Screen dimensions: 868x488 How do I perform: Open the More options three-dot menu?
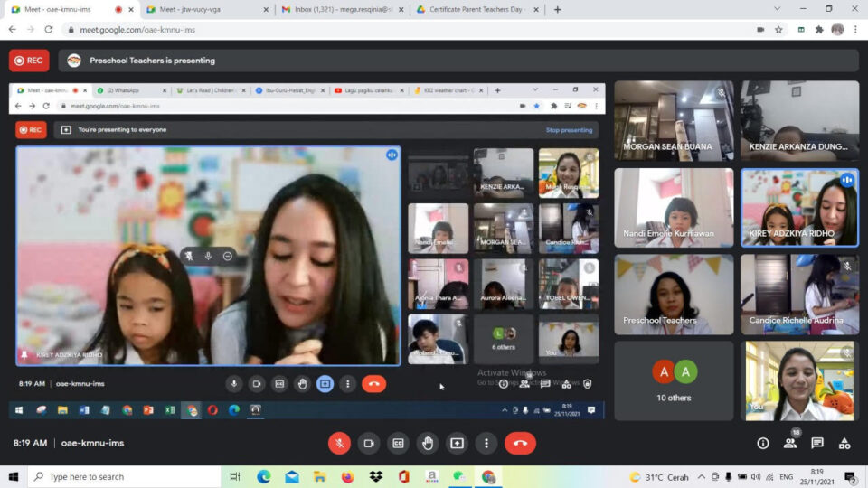pos(486,443)
